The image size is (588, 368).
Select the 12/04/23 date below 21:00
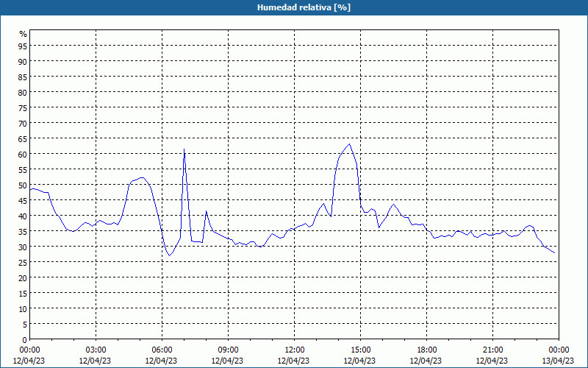492,361
